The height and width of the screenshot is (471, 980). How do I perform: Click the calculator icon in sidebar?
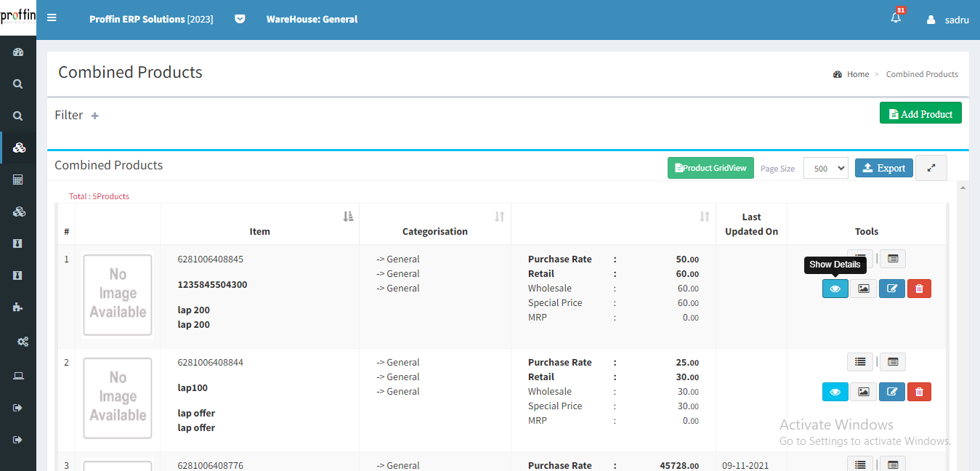[x=18, y=180]
